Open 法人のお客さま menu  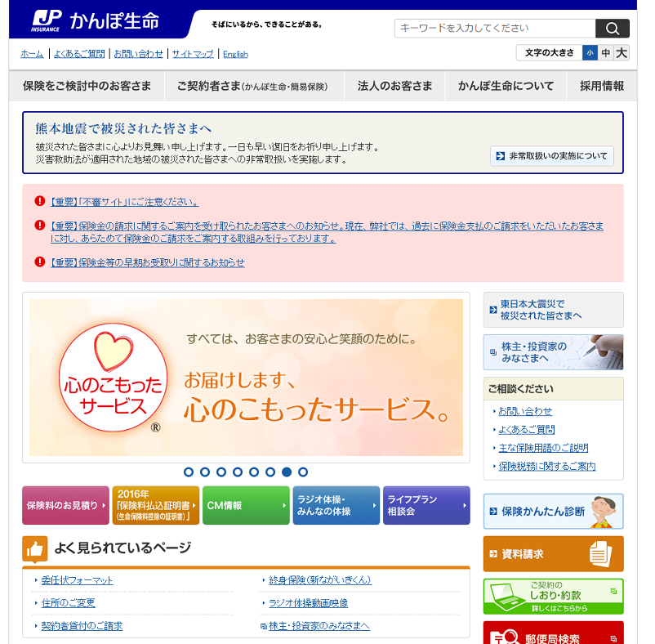coord(394,86)
